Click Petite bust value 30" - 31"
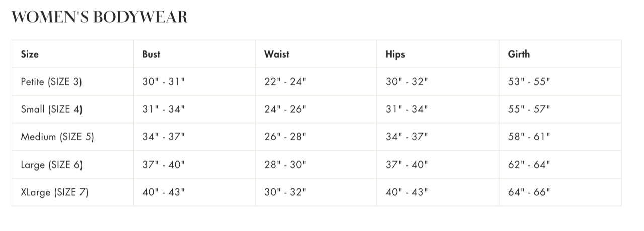644x231 pixels. click(x=164, y=82)
